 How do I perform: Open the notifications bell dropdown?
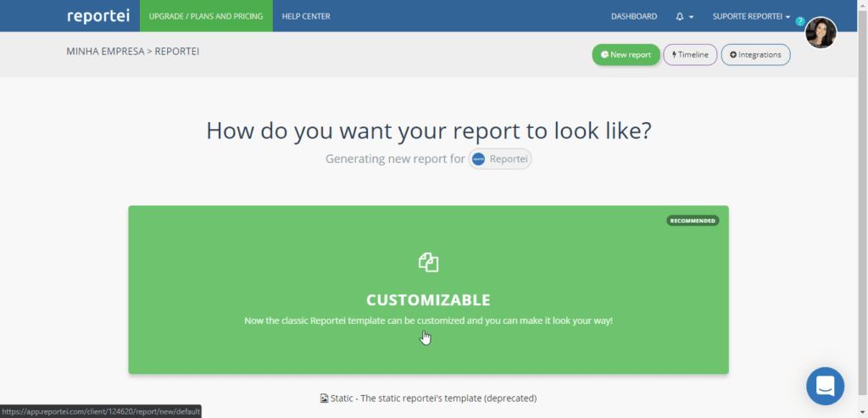[x=684, y=17]
